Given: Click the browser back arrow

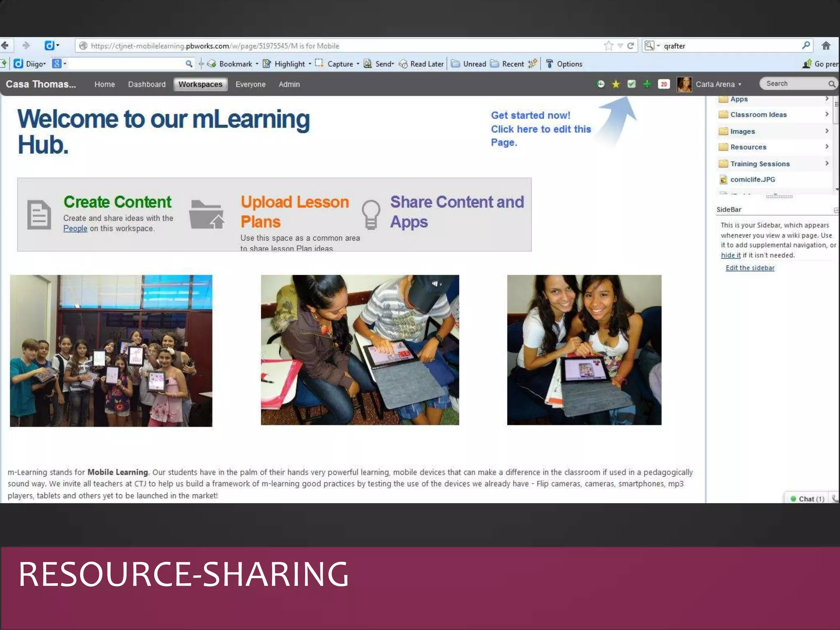Looking at the screenshot, I should click(x=5, y=46).
